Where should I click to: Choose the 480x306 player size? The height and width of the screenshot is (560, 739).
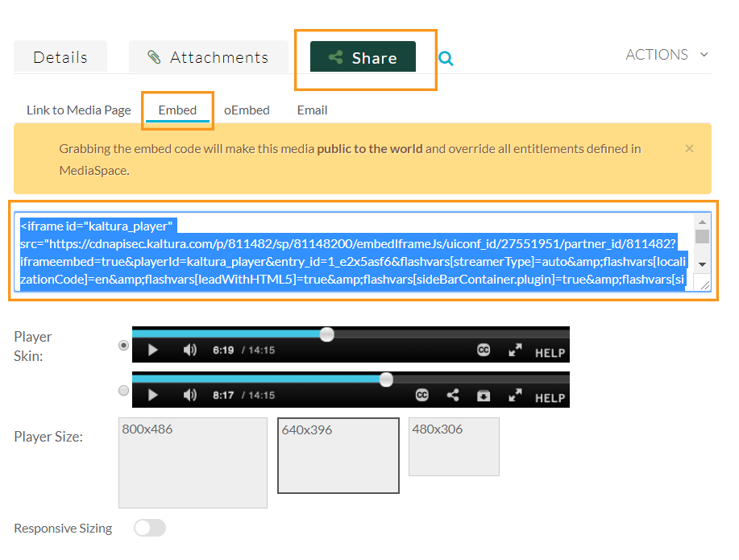454,447
